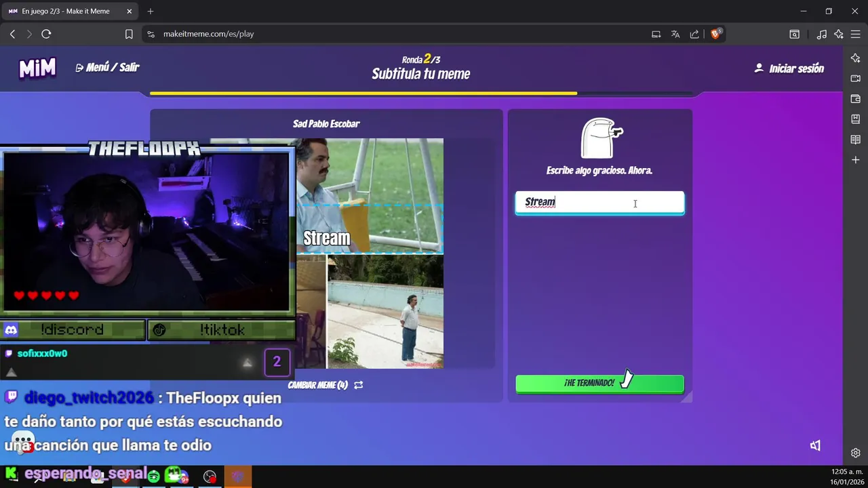
Task: Click the Stream caption box on the meme
Action: 370,229
